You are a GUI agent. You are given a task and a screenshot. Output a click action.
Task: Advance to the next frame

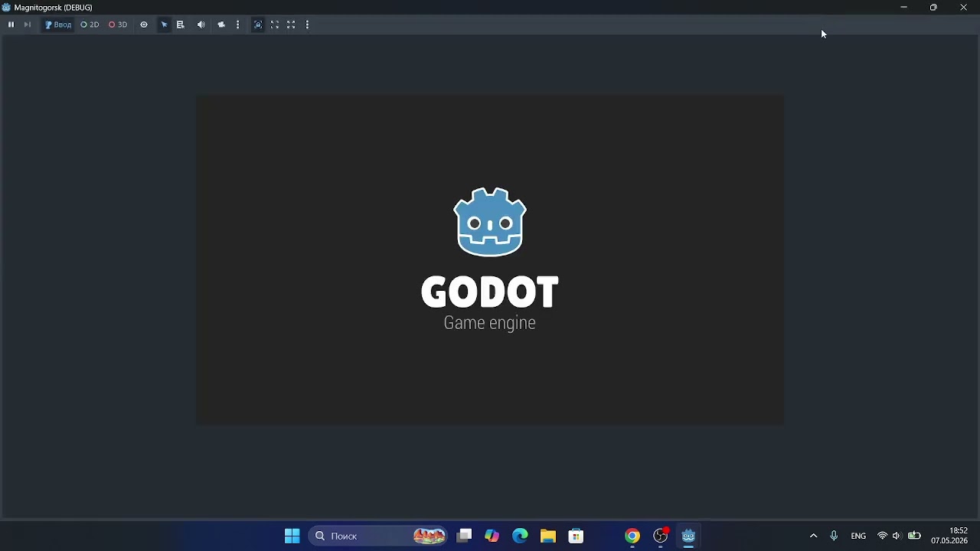(28, 24)
